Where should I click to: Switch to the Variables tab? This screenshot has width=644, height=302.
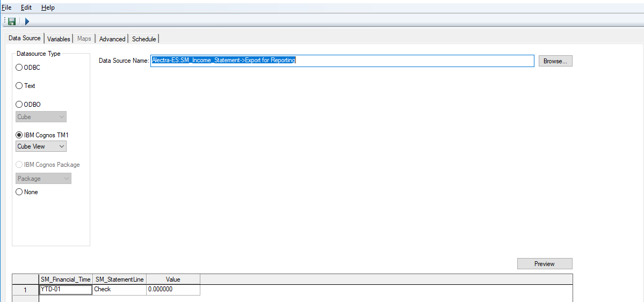(x=59, y=39)
